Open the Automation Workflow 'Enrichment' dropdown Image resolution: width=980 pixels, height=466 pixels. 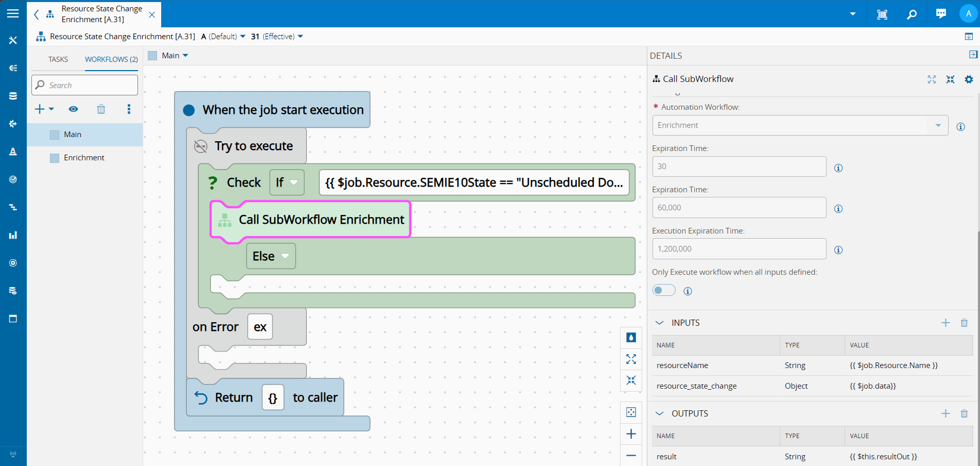coord(938,125)
